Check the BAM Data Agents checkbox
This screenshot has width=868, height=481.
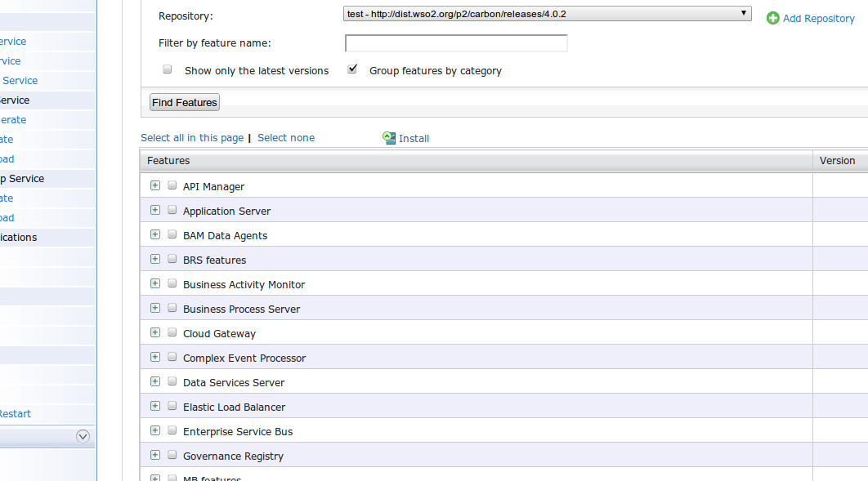(x=172, y=234)
